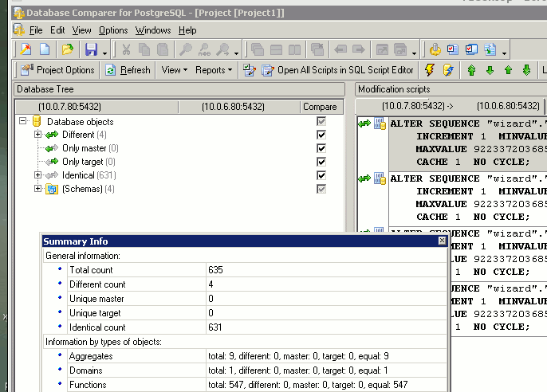Click the Paste clipboard icon
The image size is (547, 392).
click(163, 49)
